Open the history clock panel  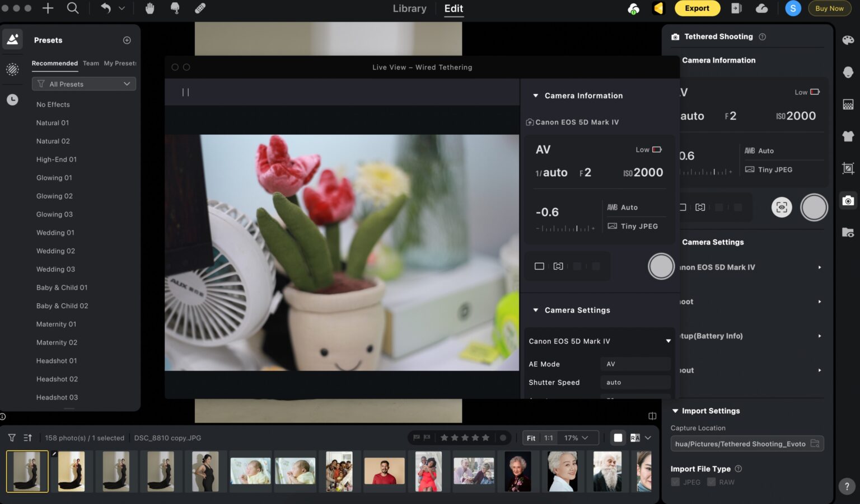12,100
